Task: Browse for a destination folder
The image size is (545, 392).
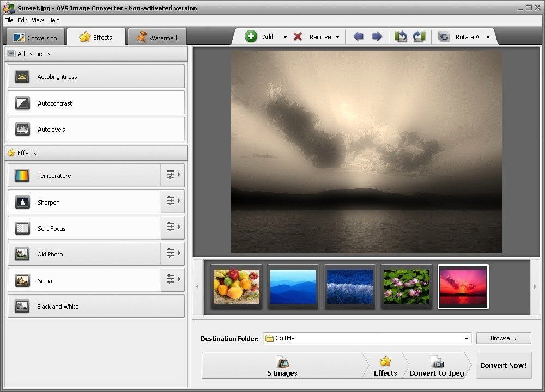Action: [x=503, y=338]
